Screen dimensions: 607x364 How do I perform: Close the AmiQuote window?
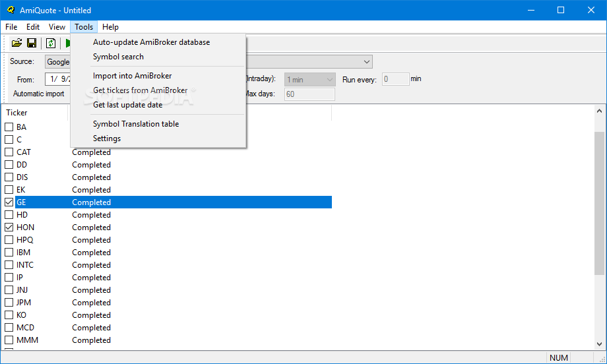[x=591, y=10]
